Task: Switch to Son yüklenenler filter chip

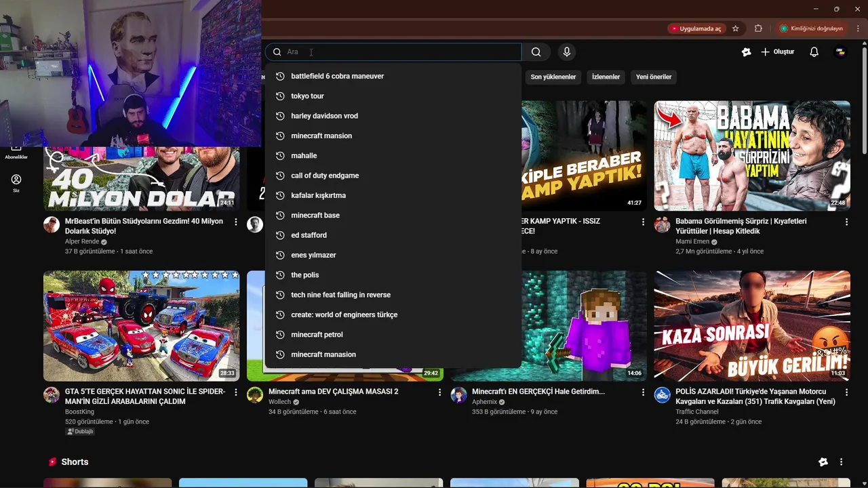Action: coord(553,77)
